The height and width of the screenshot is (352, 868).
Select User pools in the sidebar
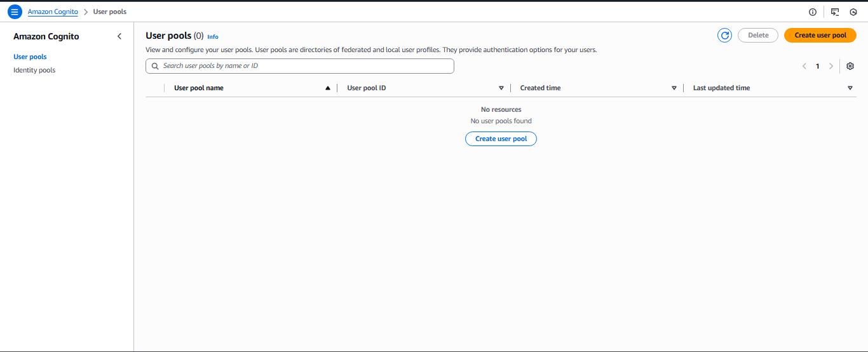[30, 57]
